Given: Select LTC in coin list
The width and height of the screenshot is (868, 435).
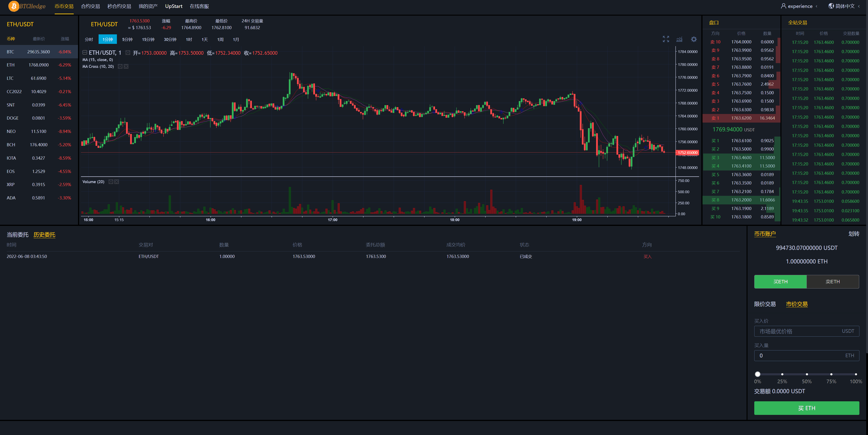Looking at the screenshot, I should 39,78.
